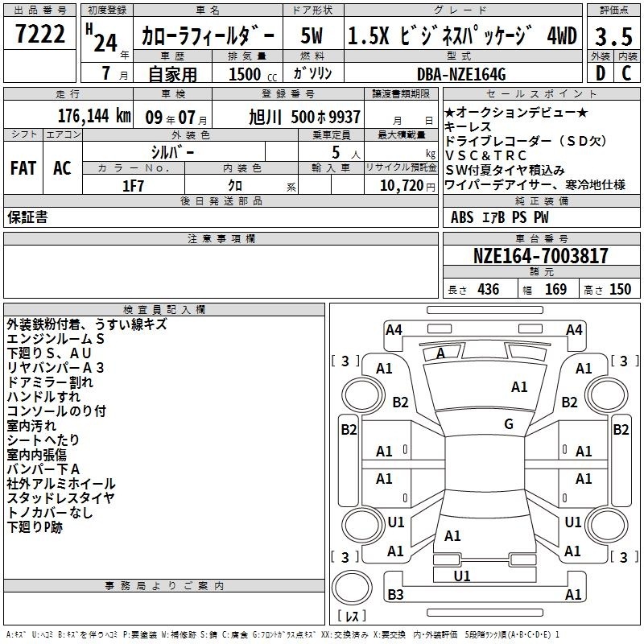Click the [レス] spare tire label
Viewport: 644px width, 644px height.
click(x=352, y=616)
